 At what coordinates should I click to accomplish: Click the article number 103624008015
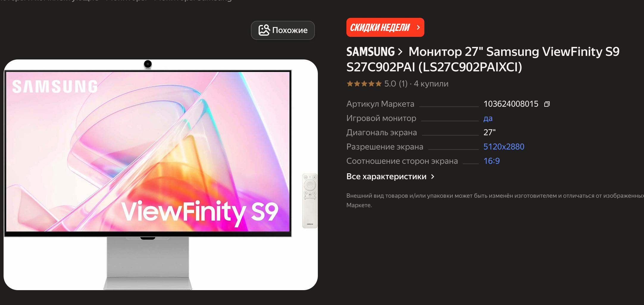coord(511,104)
